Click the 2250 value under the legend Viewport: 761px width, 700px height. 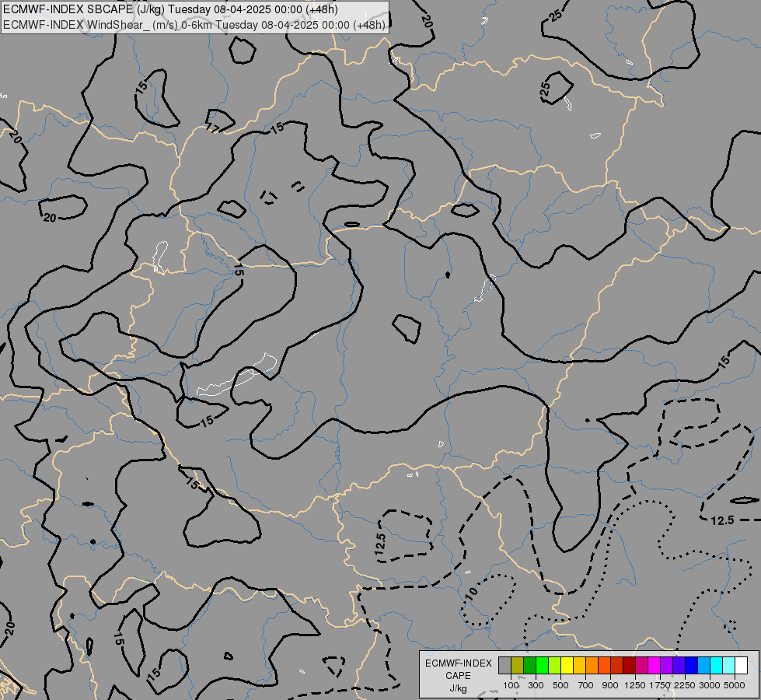(x=685, y=685)
